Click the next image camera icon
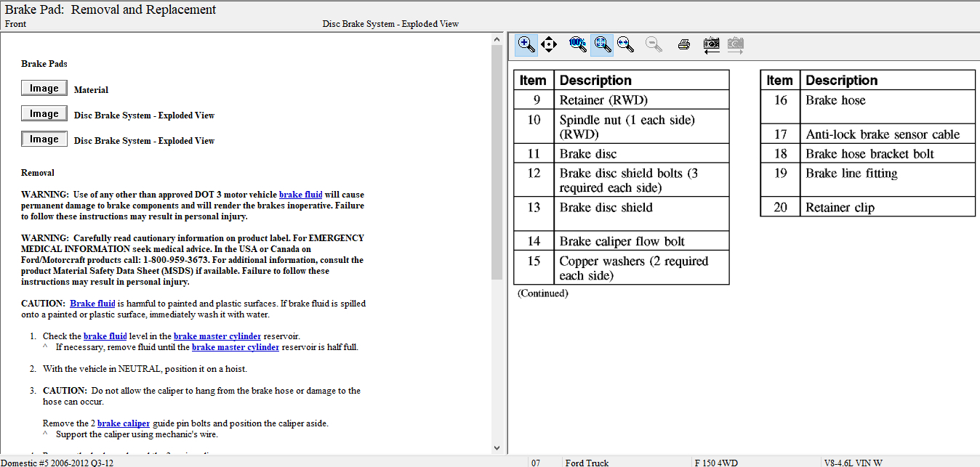 click(736, 44)
